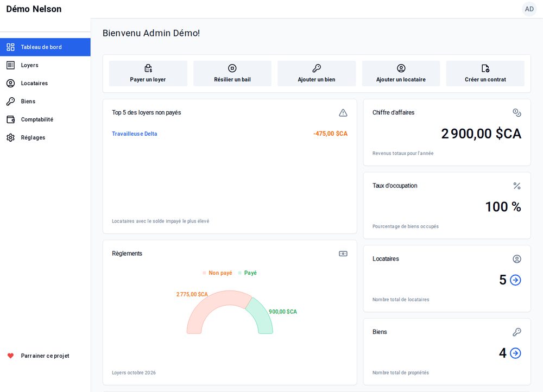Click the Loyers list icon in sidebar
Image resolution: width=543 pixels, height=392 pixels.
point(11,65)
